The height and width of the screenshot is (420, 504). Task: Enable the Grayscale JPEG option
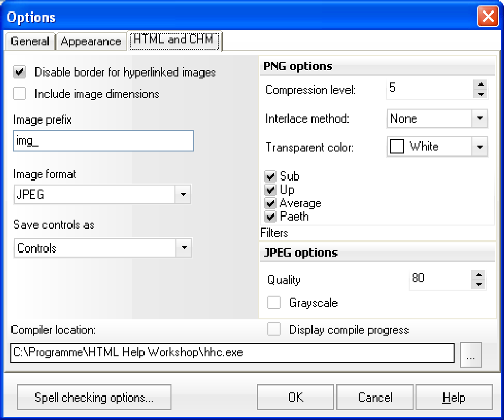pos(274,302)
